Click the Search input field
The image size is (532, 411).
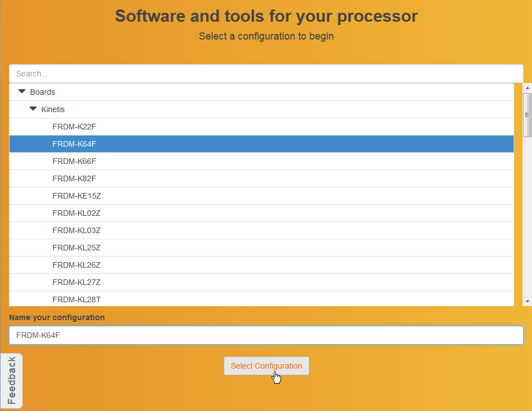point(266,74)
